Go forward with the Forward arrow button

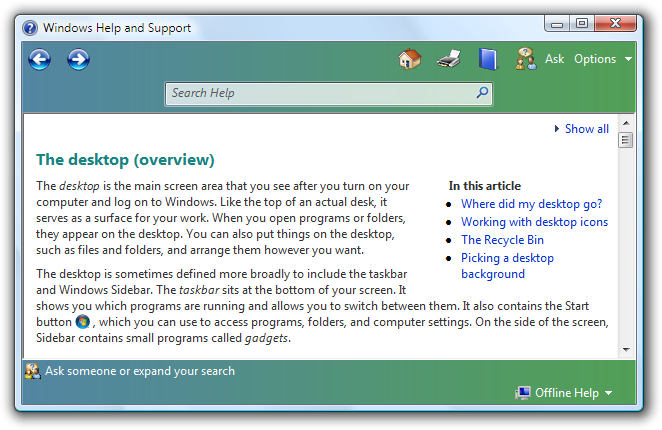[x=79, y=60]
